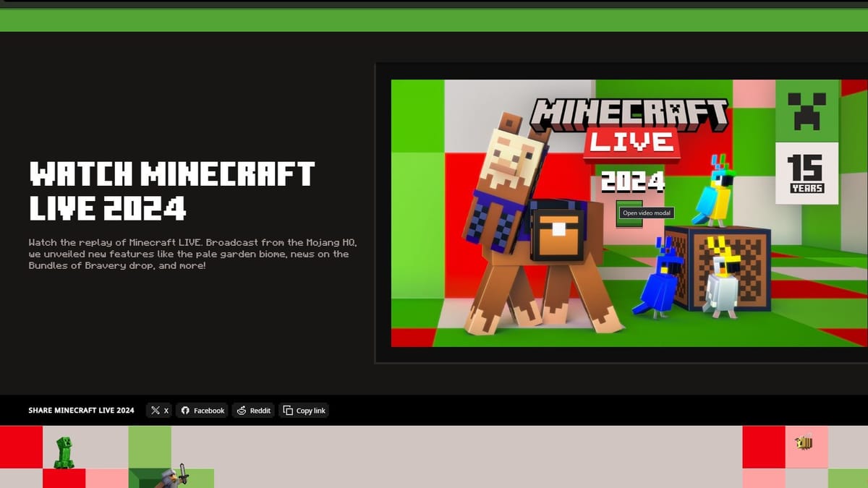Share Minecraft Live 2024 to Reddit
This screenshot has height=488, width=868.
pos(253,410)
